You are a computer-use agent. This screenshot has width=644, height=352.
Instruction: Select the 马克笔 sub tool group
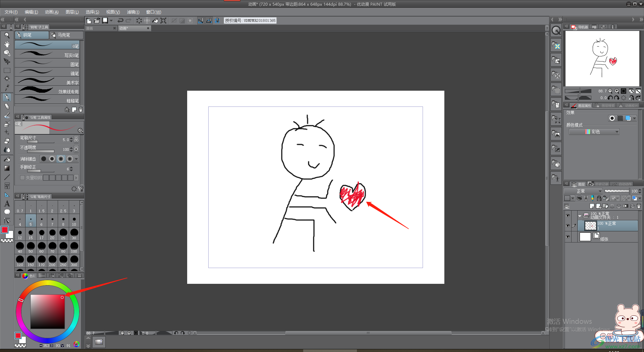coord(66,35)
